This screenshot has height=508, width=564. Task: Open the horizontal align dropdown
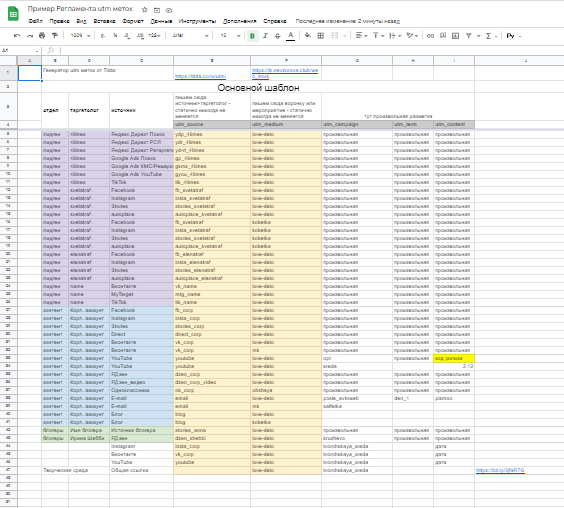[x=361, y=36]
